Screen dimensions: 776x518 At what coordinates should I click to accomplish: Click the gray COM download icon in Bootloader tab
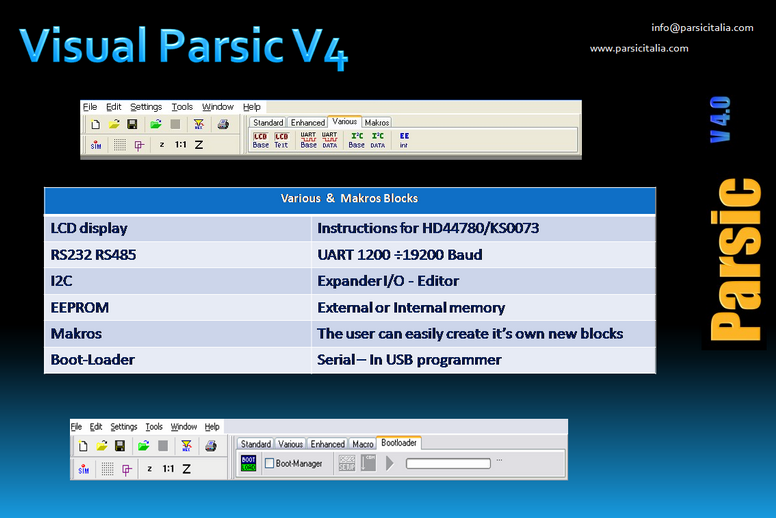coord(368,463)
